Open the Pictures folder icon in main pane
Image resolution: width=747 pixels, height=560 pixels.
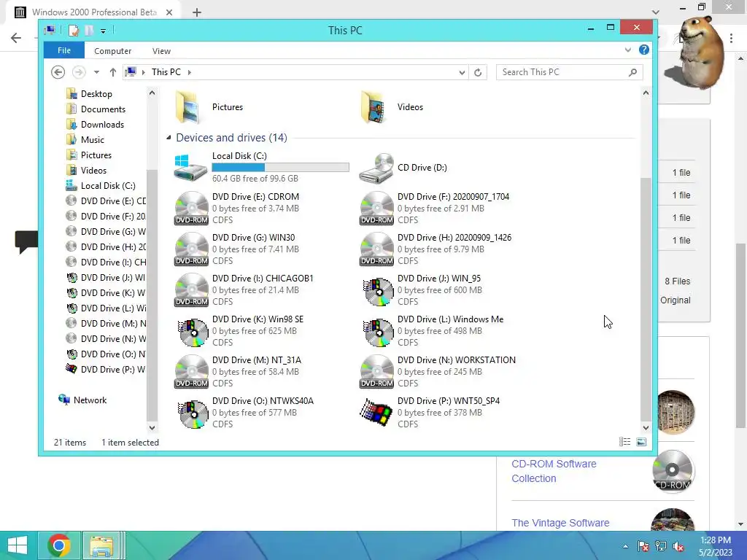pos(187,107)
